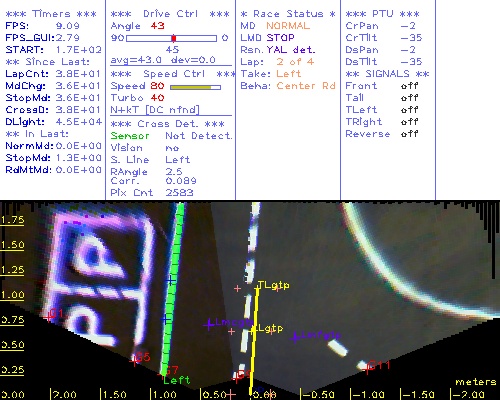Viewport: 500px width, 400px height.
Task: Click the G11 red cross marker
Action: tap(367, 368)
